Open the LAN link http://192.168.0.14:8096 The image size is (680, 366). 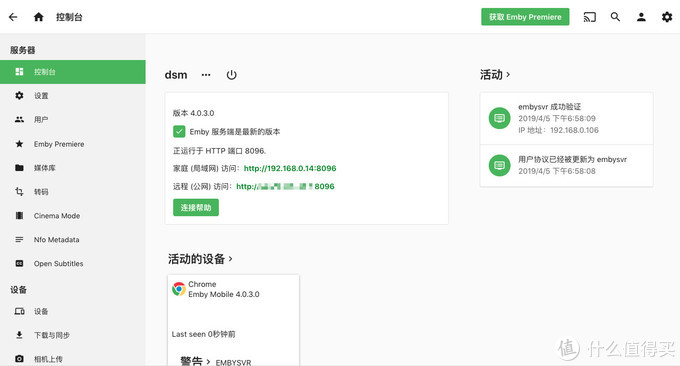(290, 168)
